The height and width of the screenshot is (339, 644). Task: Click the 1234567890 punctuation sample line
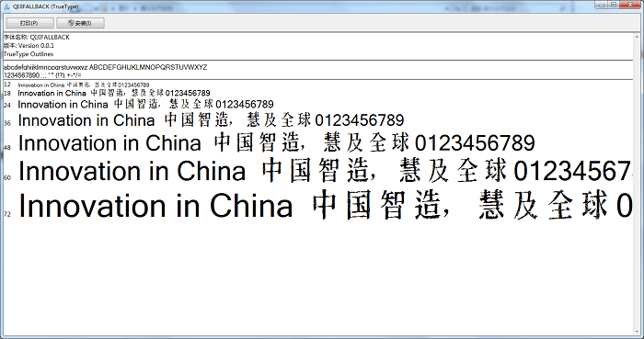point(42,75)
